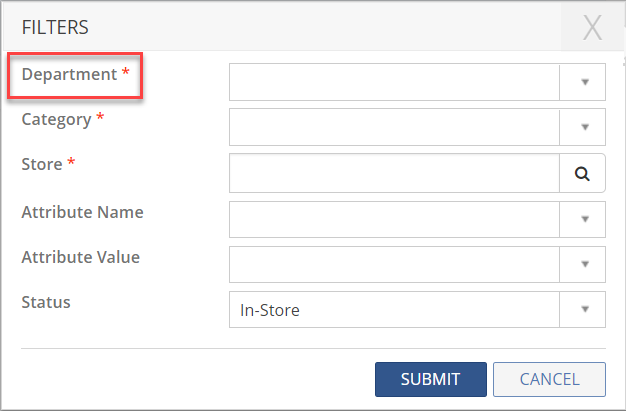Select the In-Store status field
Screen dimensions: 626x411
(394, 310)
